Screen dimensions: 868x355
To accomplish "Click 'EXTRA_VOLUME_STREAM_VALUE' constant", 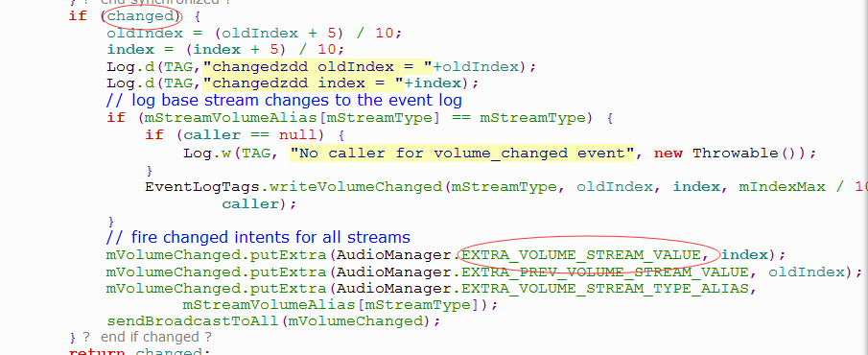I will 581,255.
